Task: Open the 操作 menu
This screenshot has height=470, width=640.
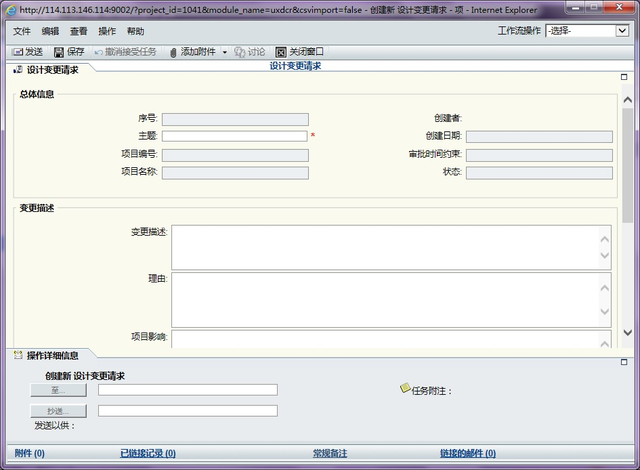Action: 107,31
